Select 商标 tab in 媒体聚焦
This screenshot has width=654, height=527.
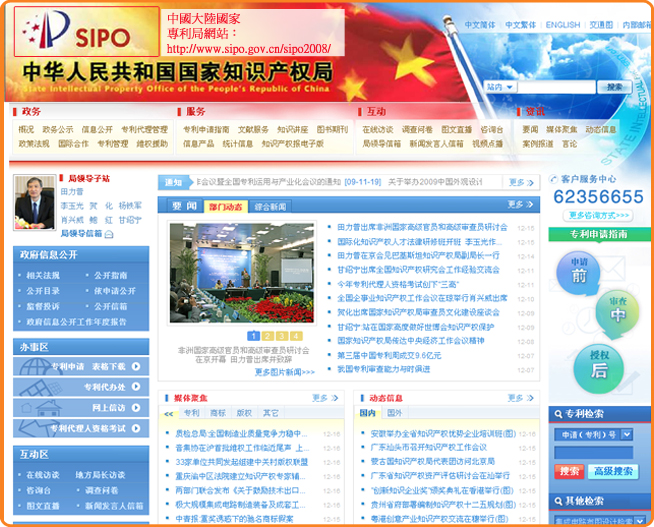pos(218,413)
